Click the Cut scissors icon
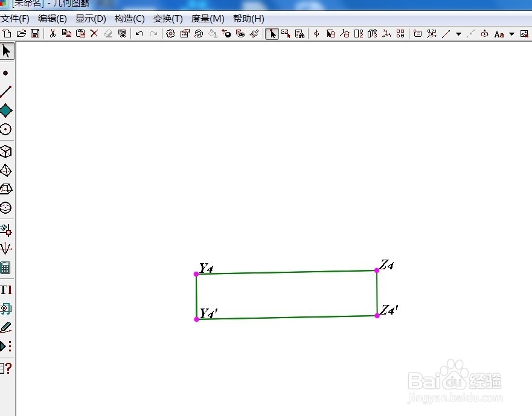 tap(53, 34)
